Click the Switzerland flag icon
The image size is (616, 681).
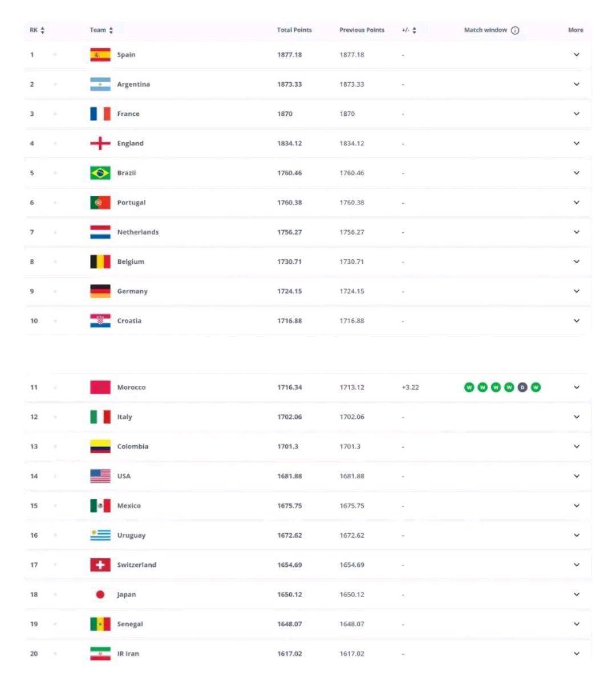100,565
